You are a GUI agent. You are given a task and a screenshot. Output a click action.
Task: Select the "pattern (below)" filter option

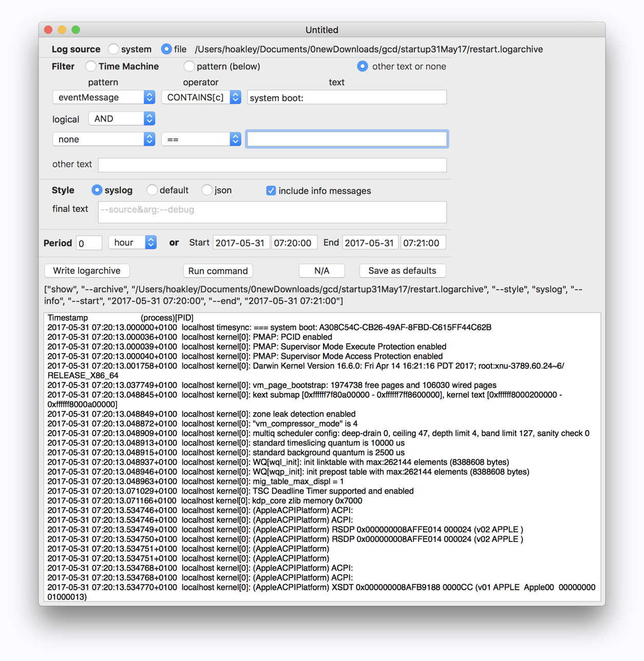pos(189,66)
